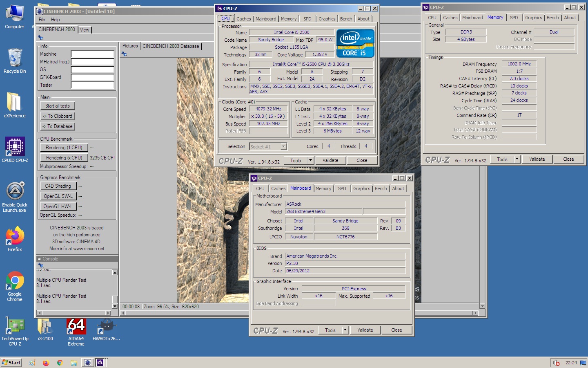Click pin icon under Console header
Screen dimensions: 588x368
40,265
